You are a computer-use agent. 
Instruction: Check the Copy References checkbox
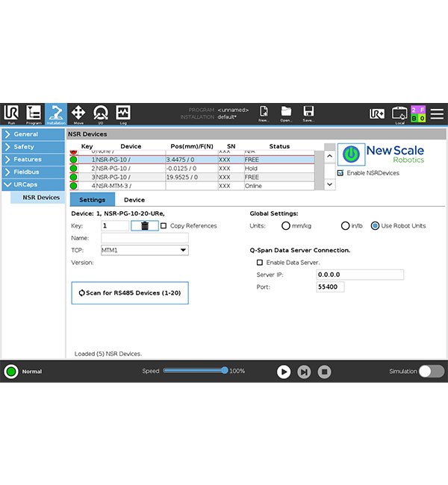164,226
